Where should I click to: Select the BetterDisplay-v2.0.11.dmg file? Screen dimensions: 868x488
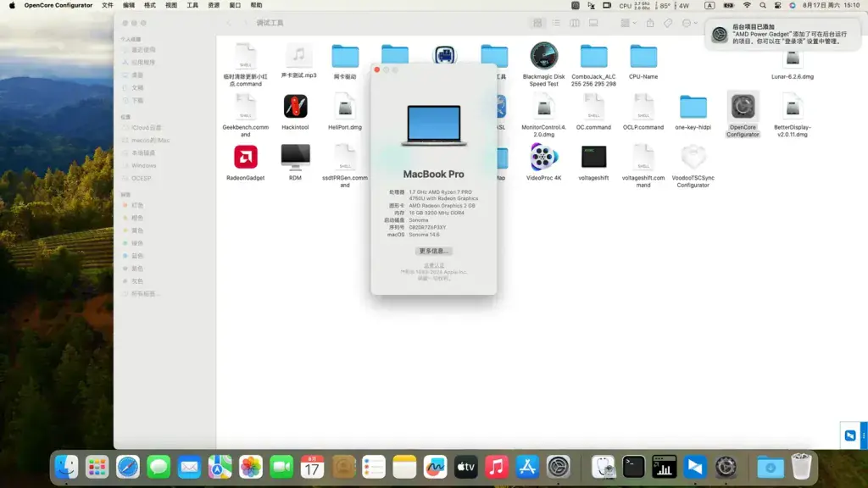793,106
